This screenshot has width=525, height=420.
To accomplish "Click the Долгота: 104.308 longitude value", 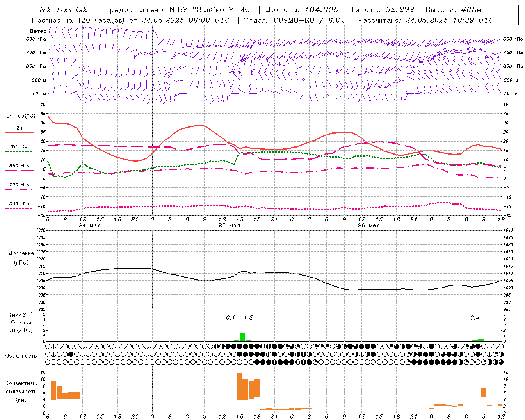I will (x=302, y=10).
